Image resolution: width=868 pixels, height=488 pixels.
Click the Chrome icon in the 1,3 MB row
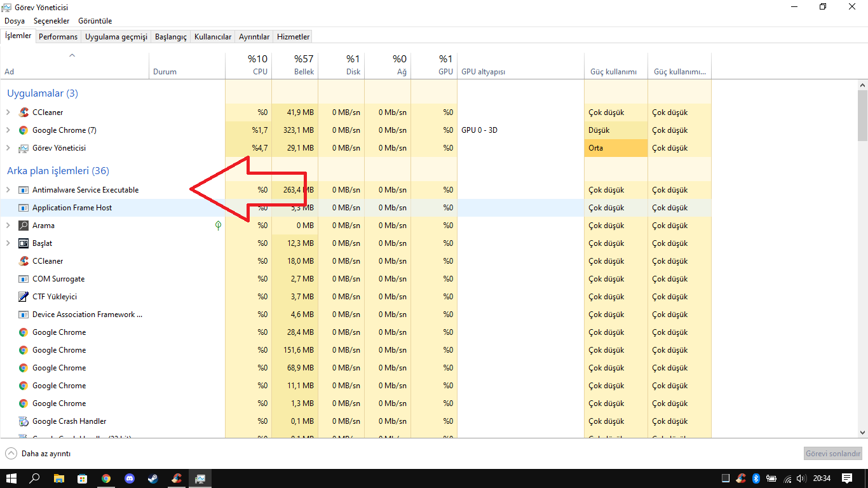[x=24, y=403]
